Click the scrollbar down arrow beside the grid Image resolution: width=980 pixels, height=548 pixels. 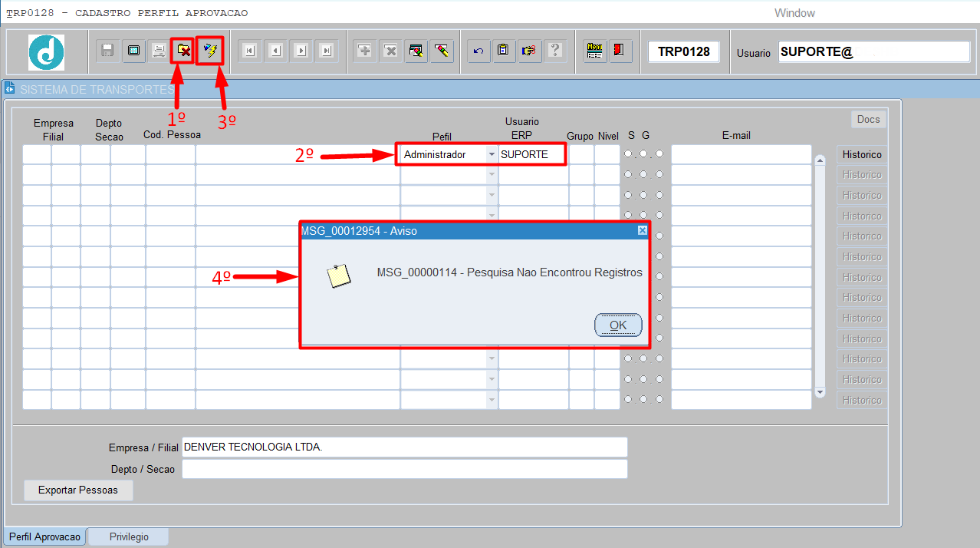[x=820, y=392]
